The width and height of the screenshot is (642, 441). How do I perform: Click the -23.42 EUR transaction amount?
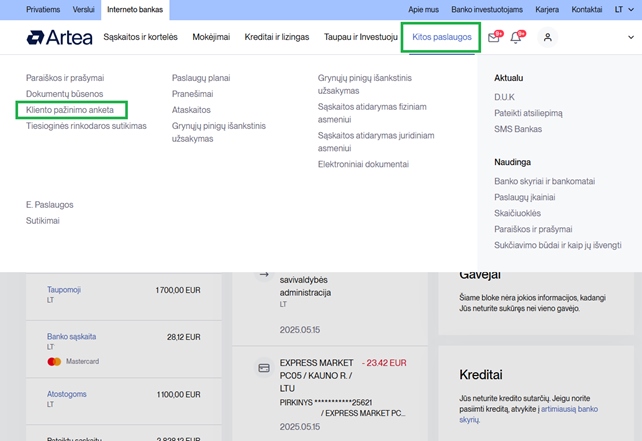[x=384, y=363]
